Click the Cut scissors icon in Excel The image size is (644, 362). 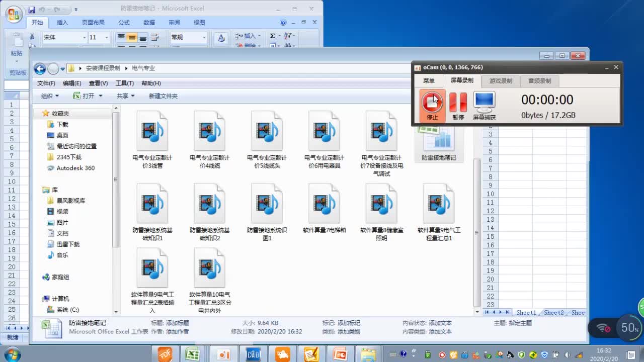[x=32, y=37]
